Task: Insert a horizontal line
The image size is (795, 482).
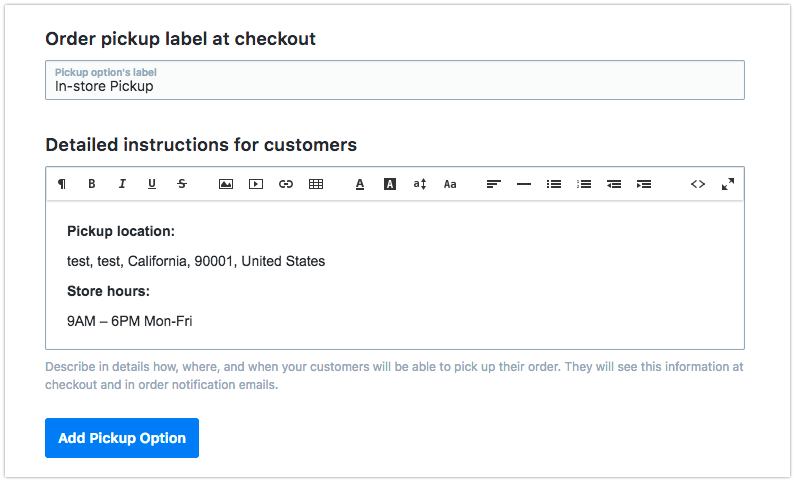Action: (524, 184)
